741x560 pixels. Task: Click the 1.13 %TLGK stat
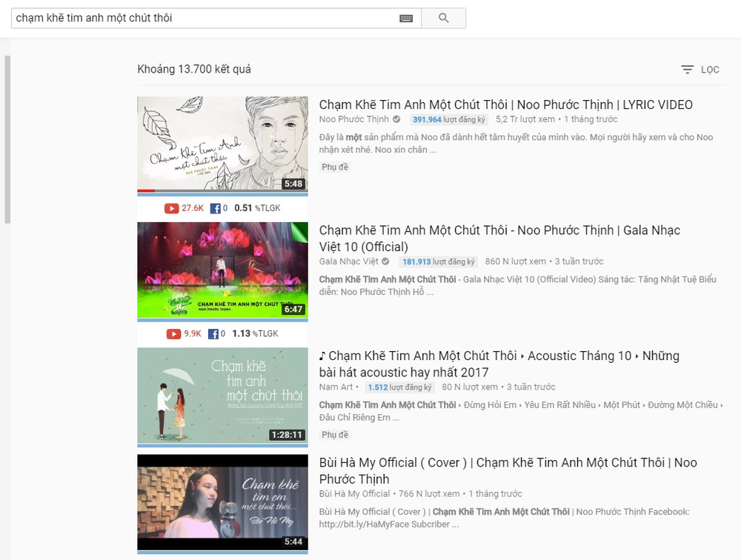255,334
